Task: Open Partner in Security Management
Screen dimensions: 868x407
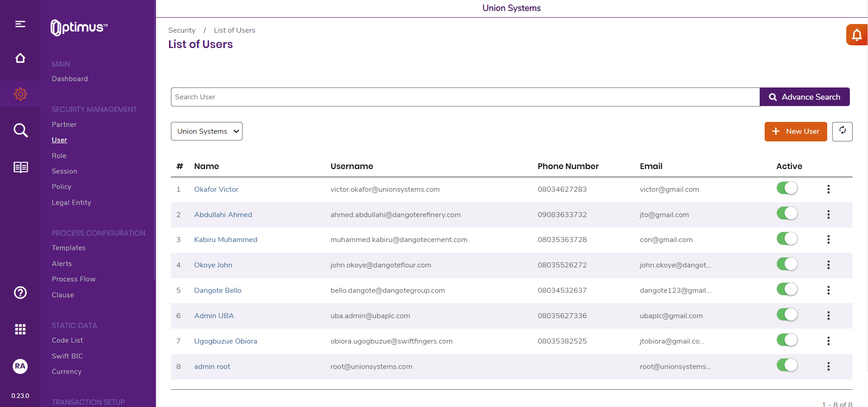Action: (64, 125)
